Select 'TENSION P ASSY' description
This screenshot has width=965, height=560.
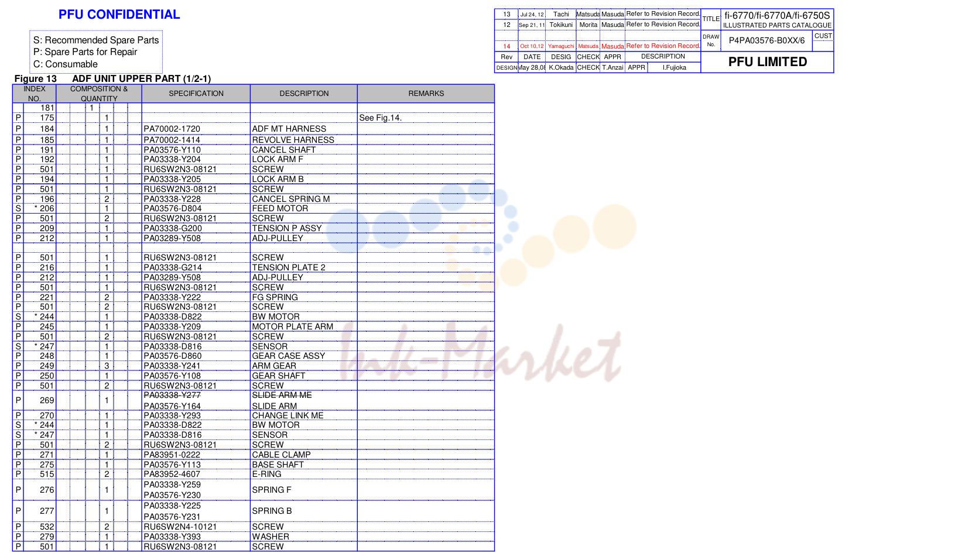(287, 228)
